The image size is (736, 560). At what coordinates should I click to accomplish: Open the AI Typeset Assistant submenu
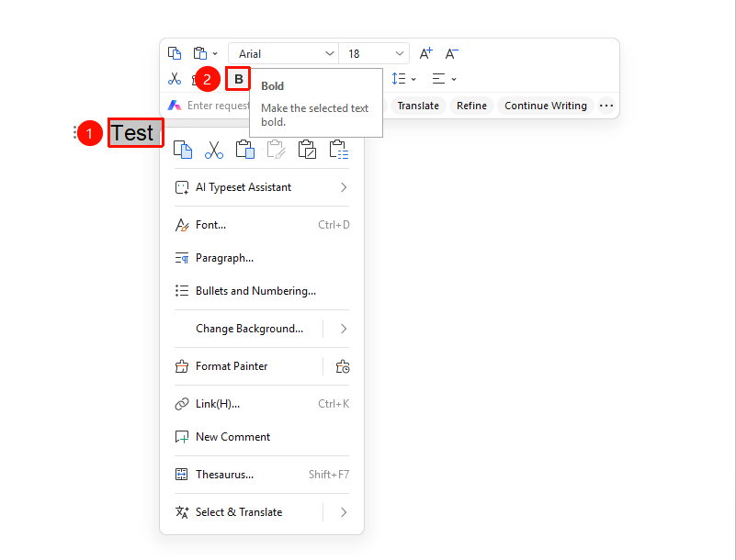point(262,187)
